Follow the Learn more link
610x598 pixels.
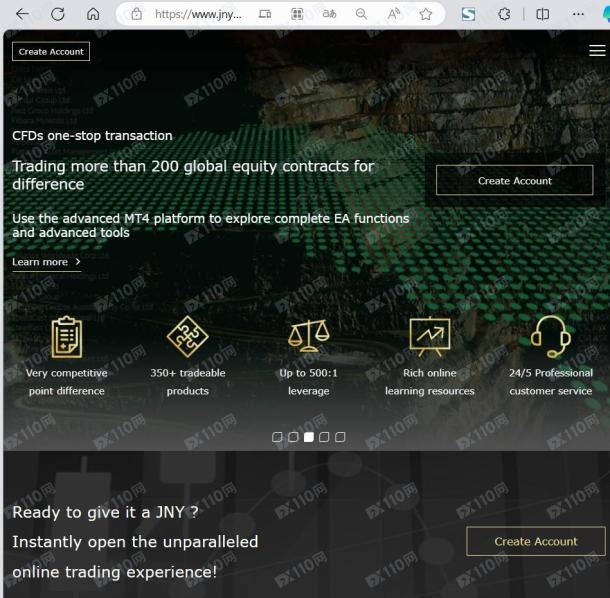[x=46, y=262]
